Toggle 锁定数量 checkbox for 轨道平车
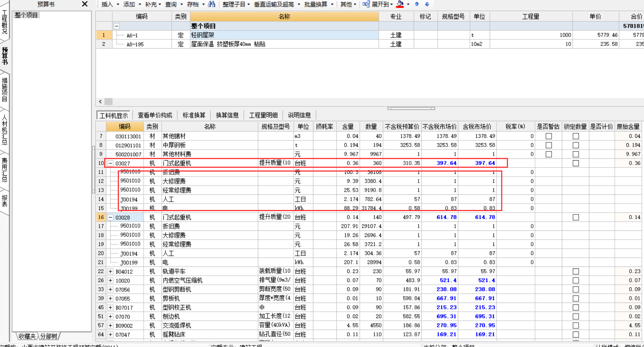Screen dimensions: 644x347 576,271
